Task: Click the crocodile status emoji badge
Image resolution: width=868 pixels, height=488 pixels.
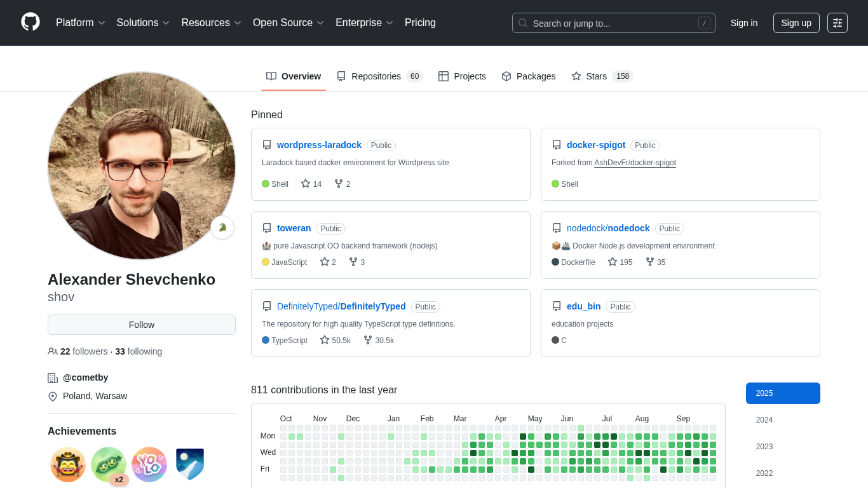Action: pos(222,227)
